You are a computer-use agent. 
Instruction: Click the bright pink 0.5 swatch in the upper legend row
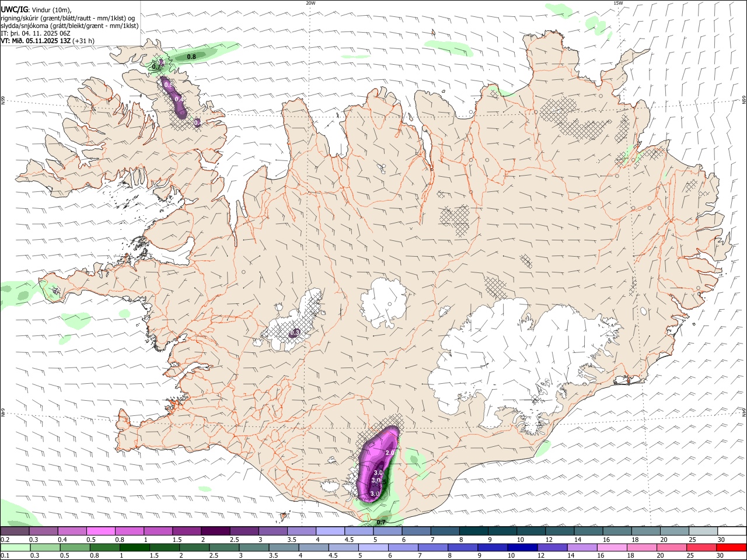(100, 531)
